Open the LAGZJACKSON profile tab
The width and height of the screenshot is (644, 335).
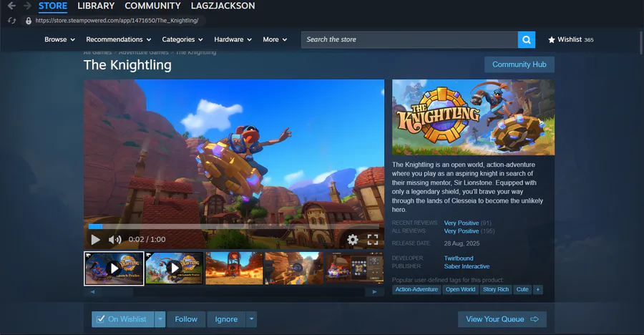click(223, 6)
